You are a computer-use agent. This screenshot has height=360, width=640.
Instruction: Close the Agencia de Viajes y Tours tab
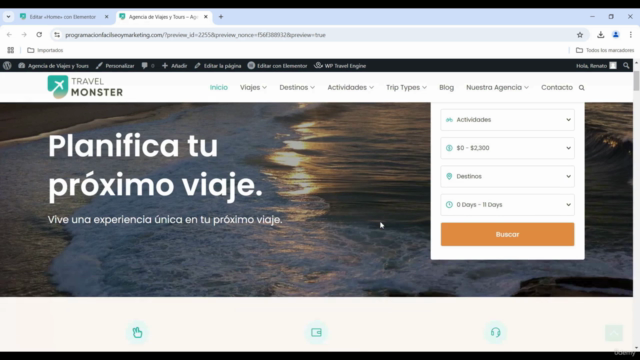pyautogui.click(x=206, y=17)
